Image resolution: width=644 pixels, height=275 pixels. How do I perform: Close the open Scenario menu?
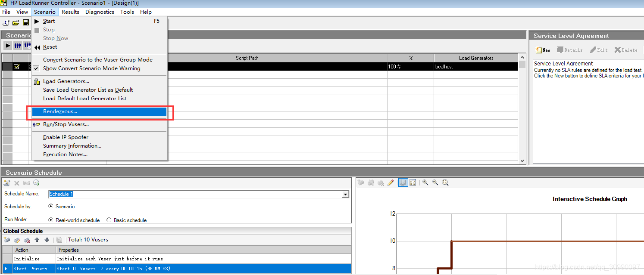[45, 12]
